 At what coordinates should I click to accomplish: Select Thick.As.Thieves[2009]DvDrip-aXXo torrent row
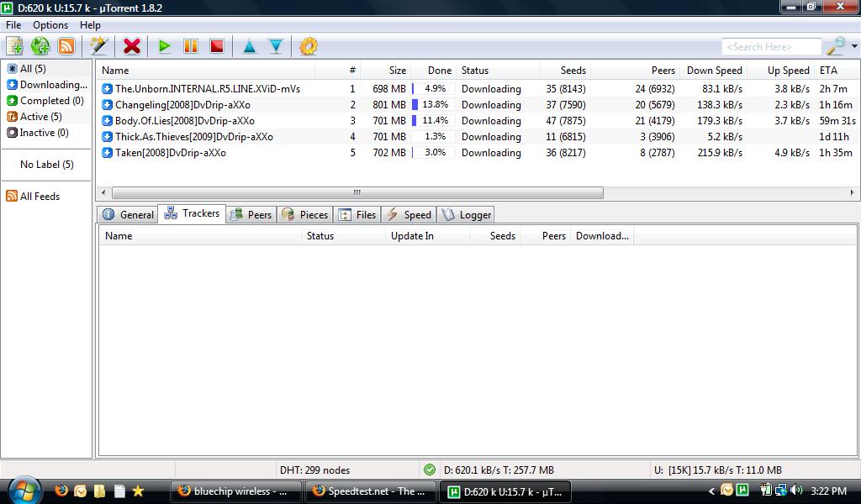[478, 136]
